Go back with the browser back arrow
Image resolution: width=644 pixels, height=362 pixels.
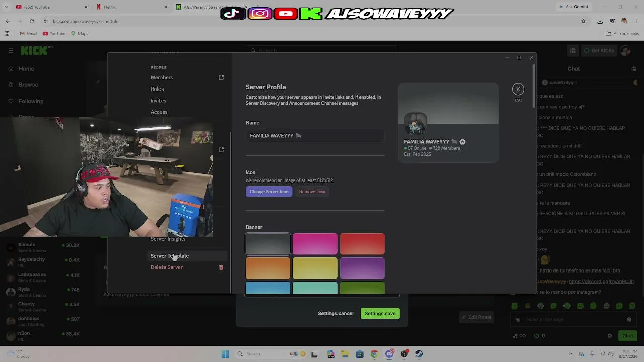tap(8, 21)
